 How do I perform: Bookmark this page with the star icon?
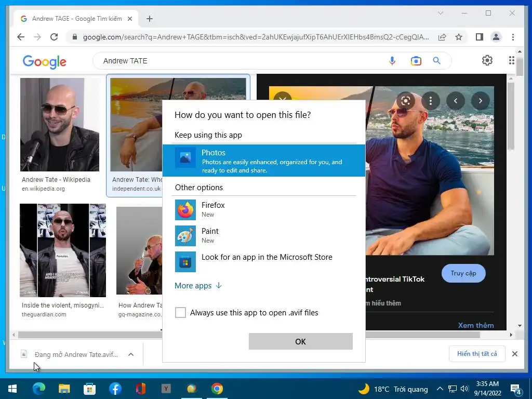(459, 37)
